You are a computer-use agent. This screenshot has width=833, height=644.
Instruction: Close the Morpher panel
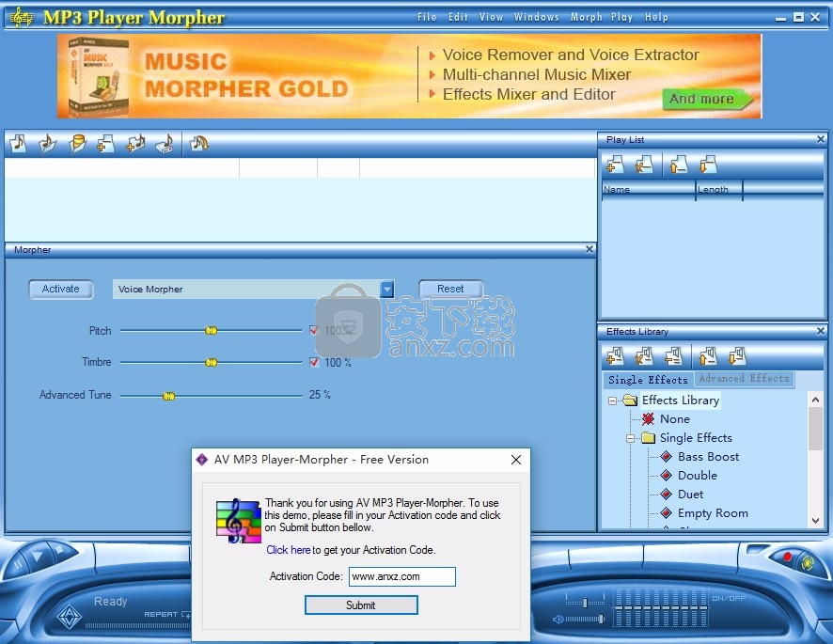tap(589, 249)
